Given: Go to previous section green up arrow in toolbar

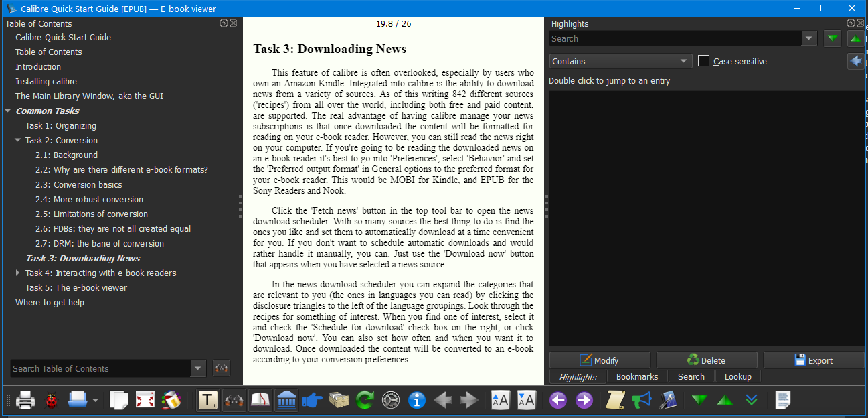Looking at the screenshot, I should pyautogui.click(x=725, y=401).
